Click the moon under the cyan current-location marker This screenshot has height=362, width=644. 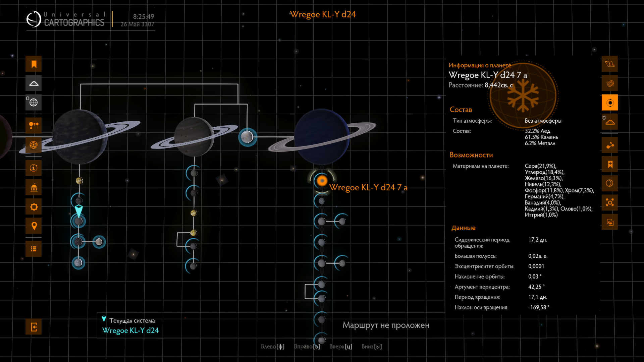(78, 221)
